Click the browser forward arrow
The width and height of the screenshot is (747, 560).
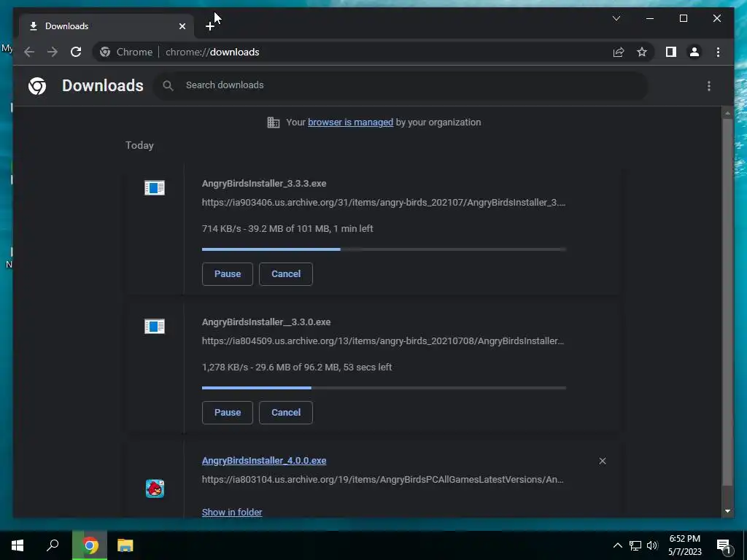point(53,52)
